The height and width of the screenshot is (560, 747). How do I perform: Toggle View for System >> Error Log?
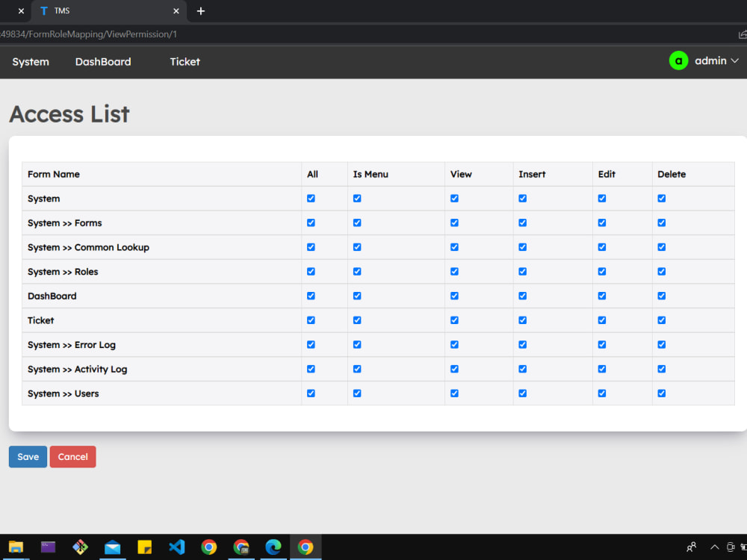pyautogui.click(x=454, y=344)
